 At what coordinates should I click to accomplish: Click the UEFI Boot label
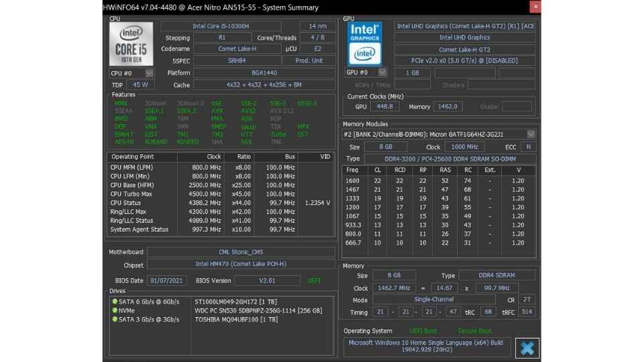(x=423, y=330)
